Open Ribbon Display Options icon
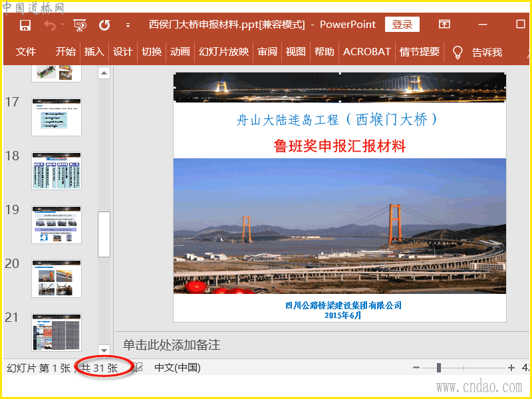532x399 pixels. (x=444, y=24)
